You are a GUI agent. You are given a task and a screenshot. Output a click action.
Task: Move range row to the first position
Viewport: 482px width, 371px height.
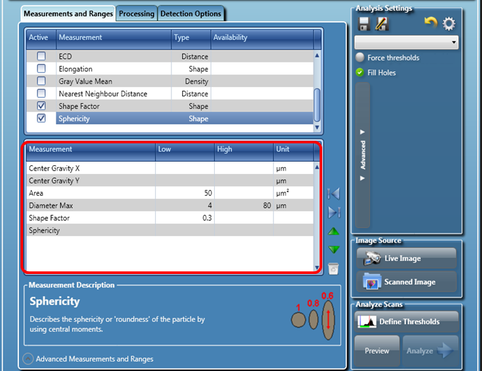(334, 194)
